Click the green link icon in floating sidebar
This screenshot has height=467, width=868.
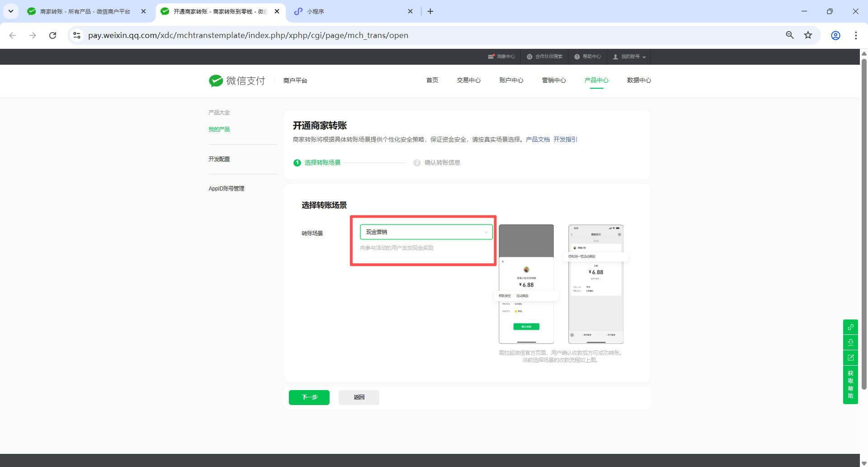tap(850, 327)
